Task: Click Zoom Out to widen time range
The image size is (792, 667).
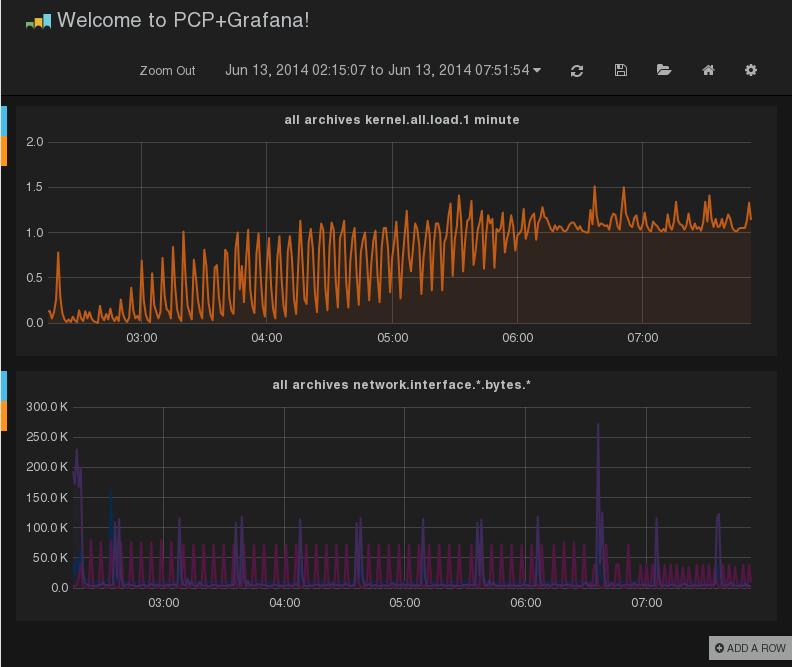Action: [167, 71]
